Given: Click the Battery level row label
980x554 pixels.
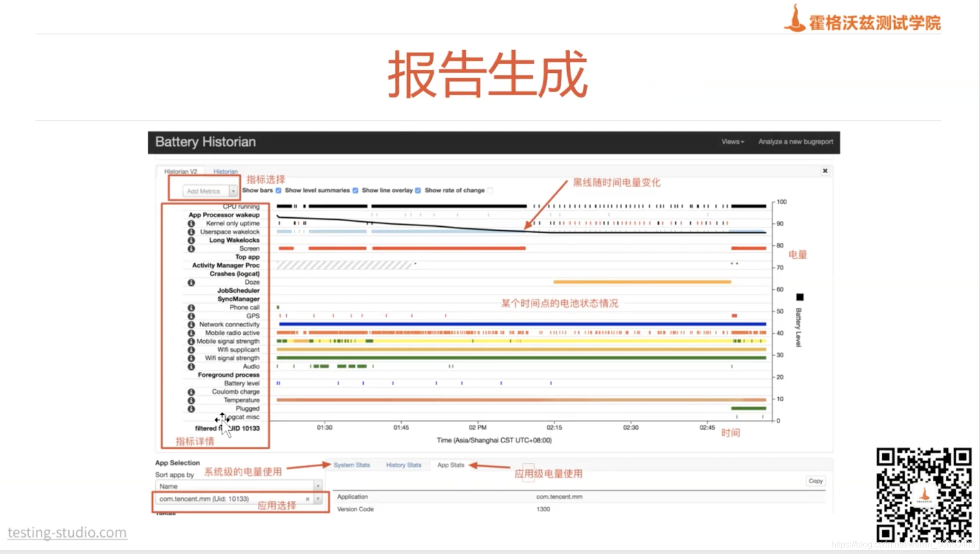Looking at the screenshot, I should click(x=242, y=384).
